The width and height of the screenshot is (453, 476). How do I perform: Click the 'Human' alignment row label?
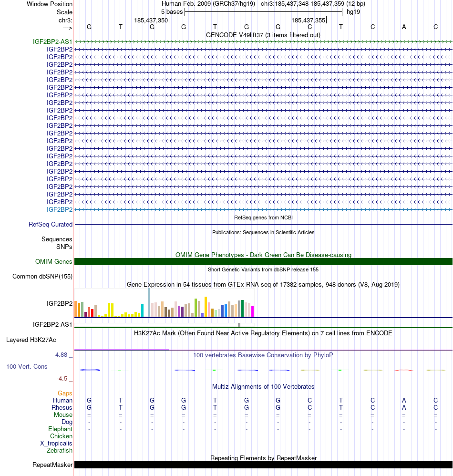click(62, 401)
